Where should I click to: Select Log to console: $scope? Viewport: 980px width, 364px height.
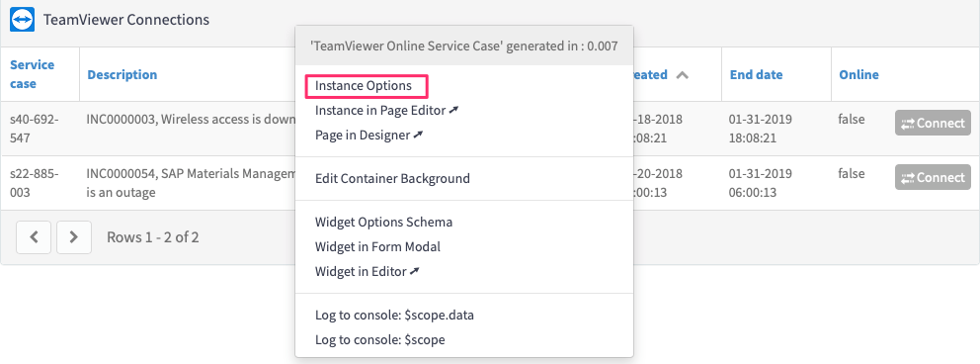pyautogui.click(x=380, y=340)
